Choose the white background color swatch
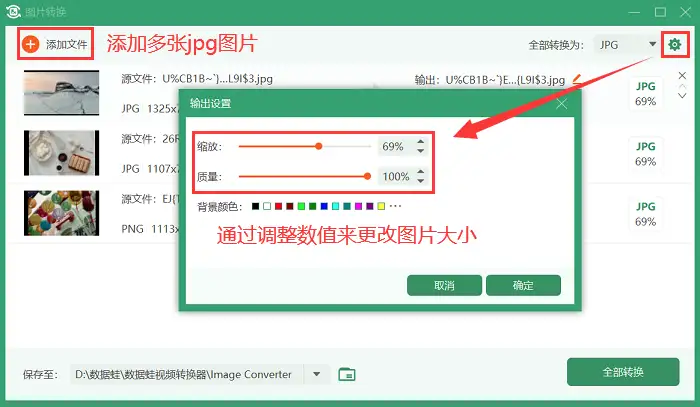Viewport: 700px width, 407px height. click(267, 206)
